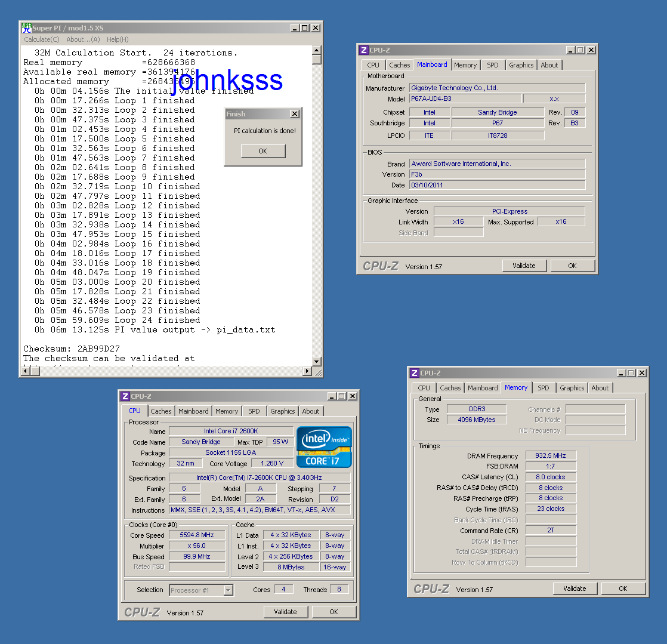Minimize the Super PI window
Viewport: 667px width, 644px height.
(x=295, y=28)
